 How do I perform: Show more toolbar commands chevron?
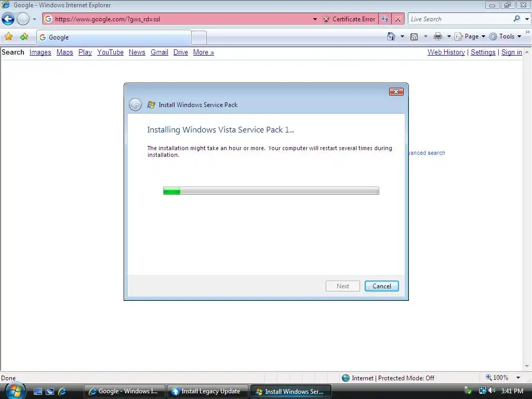click(527, 32)
